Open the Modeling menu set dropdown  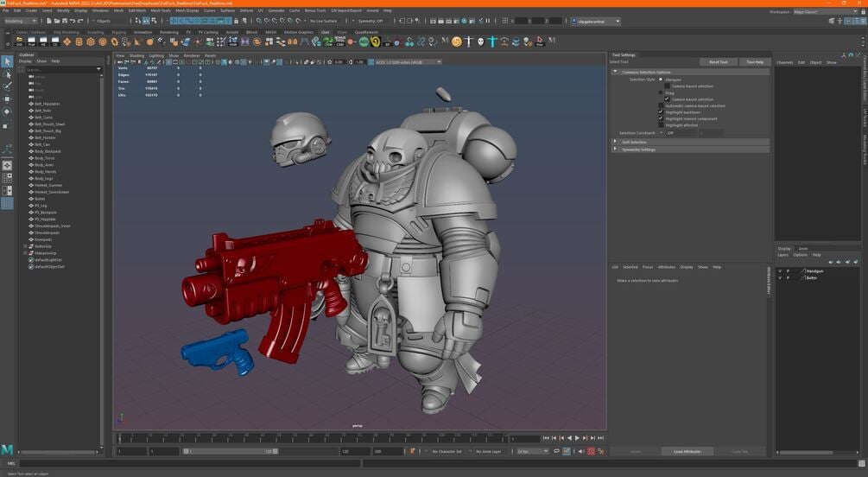19,21
